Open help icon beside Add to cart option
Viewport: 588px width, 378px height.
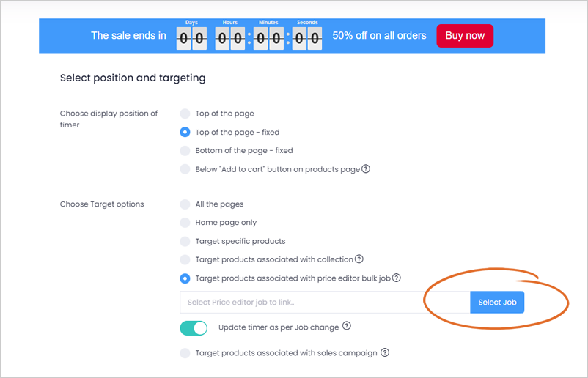tap(366, 169)
